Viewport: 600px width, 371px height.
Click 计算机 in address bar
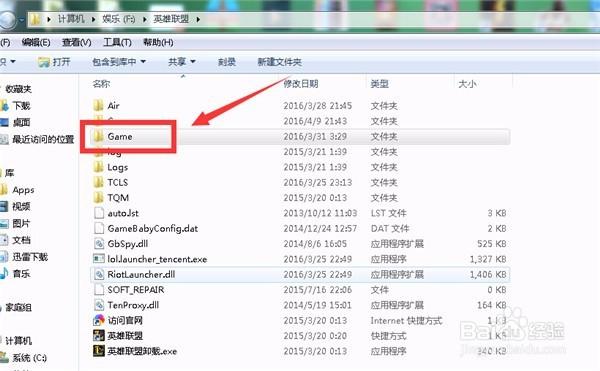[x=71, y=19]
